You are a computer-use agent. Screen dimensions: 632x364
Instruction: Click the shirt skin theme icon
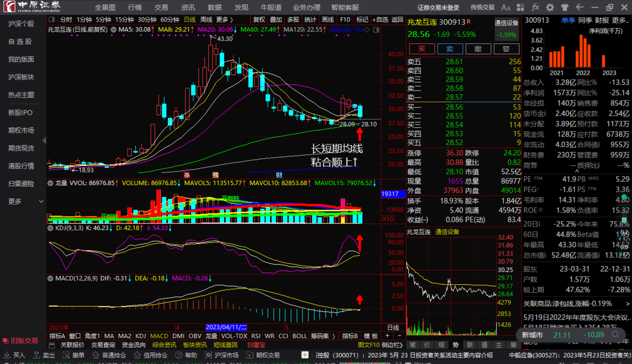565,7
